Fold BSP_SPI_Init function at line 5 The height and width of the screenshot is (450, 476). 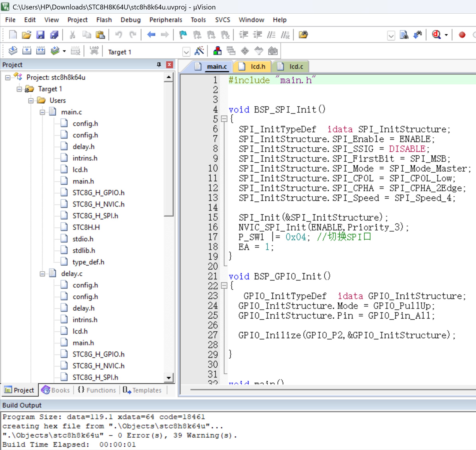(224, 119)
